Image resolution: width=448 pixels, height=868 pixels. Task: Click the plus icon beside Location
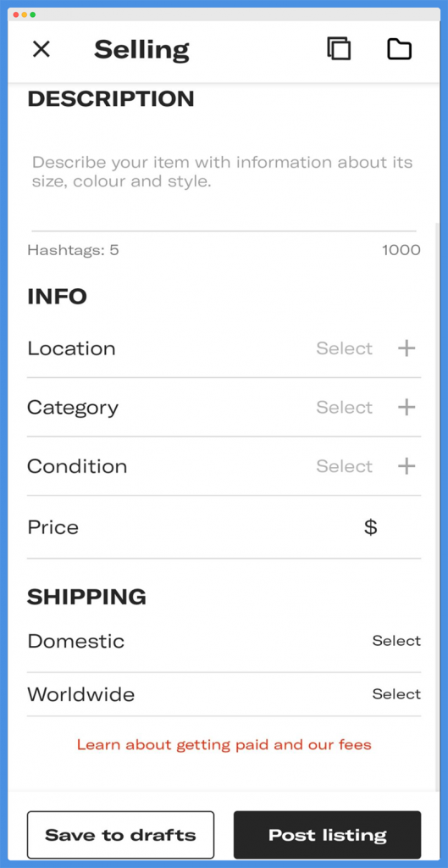pos(407,348)
